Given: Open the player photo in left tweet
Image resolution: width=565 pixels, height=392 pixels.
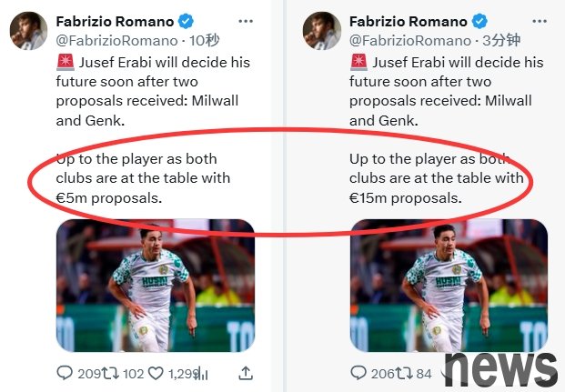Looking at the screenshot, I should pos(156,285).
